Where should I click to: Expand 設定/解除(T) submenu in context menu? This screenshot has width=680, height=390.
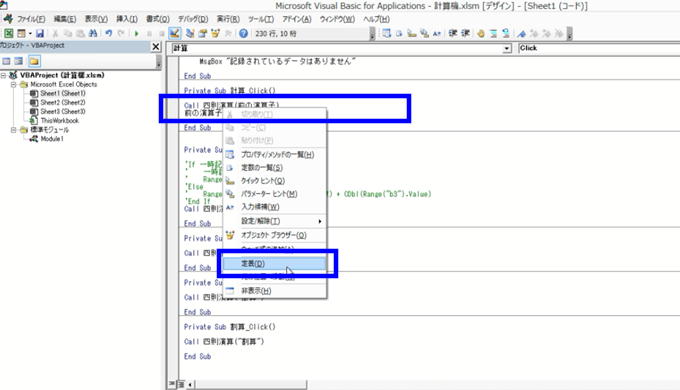(x=275, y=221)
